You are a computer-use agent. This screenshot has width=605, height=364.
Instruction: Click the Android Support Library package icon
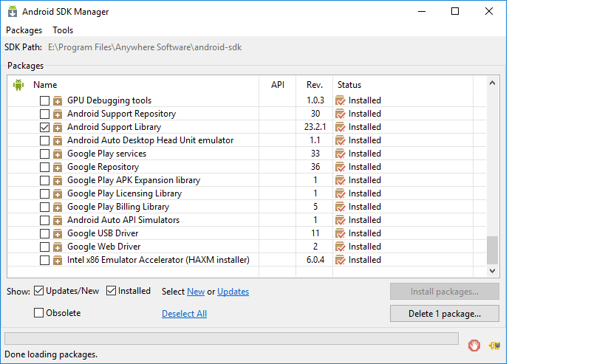(58, 127)
